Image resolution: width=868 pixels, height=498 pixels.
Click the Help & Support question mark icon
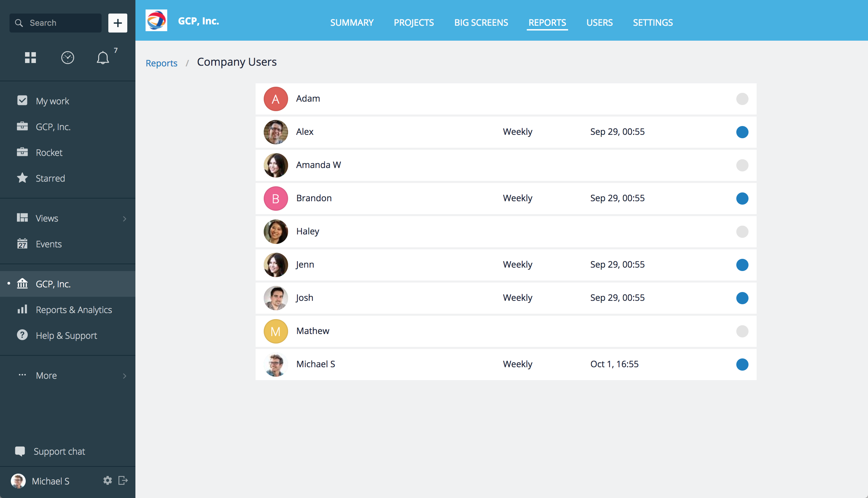(x=22, y=335)
